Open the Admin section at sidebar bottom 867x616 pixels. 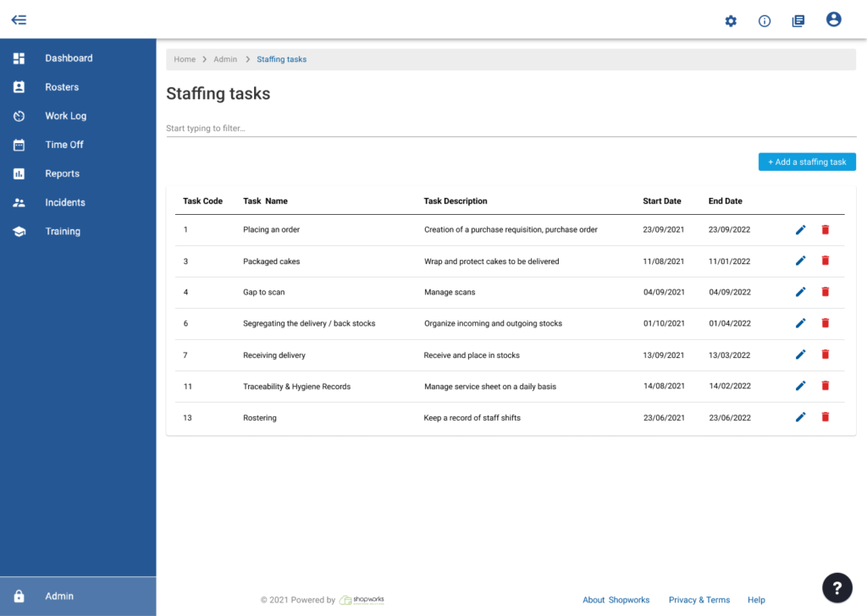pyautogui.click(x=59, y=596)
